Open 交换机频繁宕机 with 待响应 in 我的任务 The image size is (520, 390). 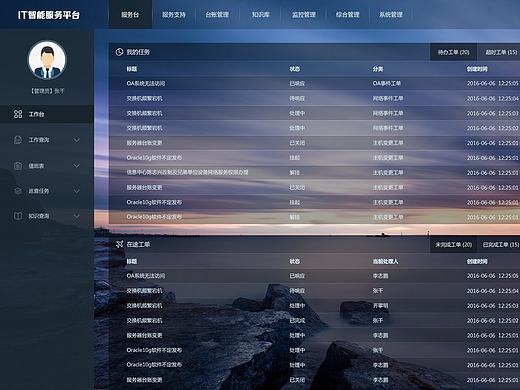coord(144,98)
